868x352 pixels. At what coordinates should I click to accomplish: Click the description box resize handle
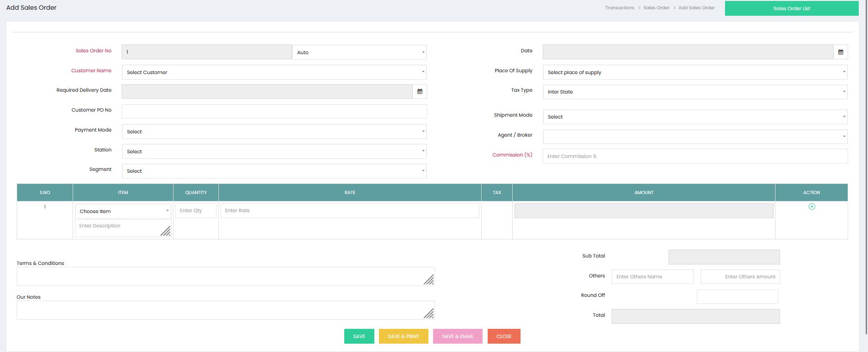point(166,231)
